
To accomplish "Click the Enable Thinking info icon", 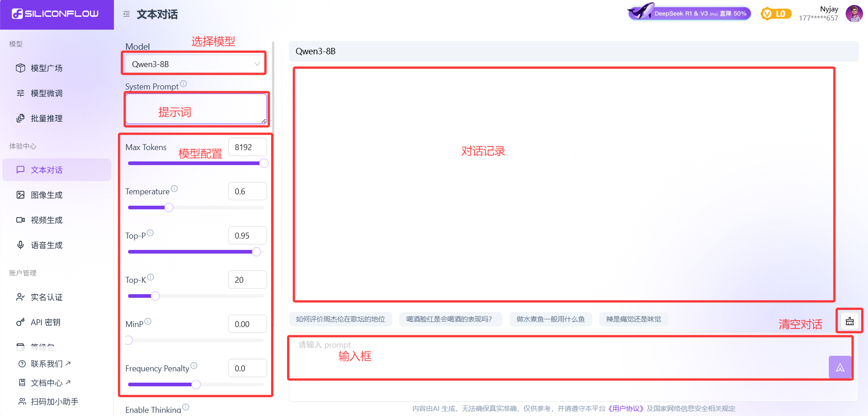I will pos(186,407).
